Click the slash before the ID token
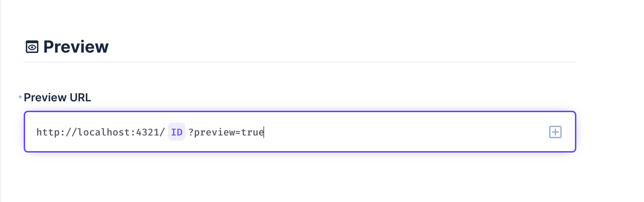Screen dimensions: 644x202 pyautogui.click(x=162, y=132)
